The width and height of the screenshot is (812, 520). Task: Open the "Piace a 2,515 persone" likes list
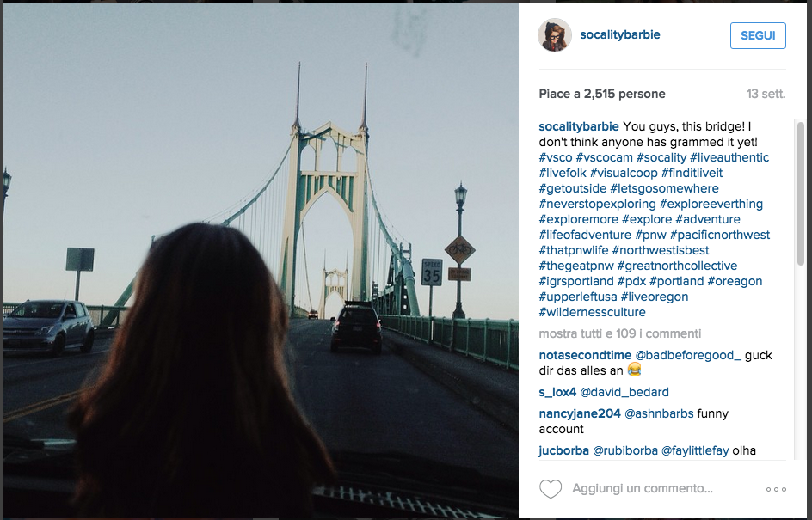[x=602, y=94]
